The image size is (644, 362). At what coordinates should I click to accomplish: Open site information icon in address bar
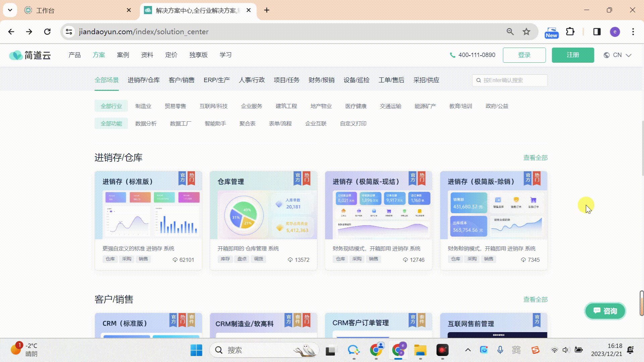click(x=69, y=32)
